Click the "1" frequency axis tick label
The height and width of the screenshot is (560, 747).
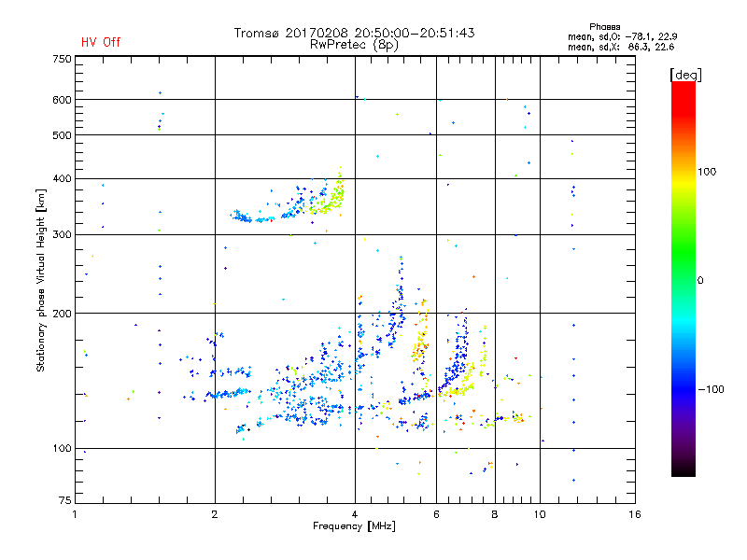pos(75,514)
